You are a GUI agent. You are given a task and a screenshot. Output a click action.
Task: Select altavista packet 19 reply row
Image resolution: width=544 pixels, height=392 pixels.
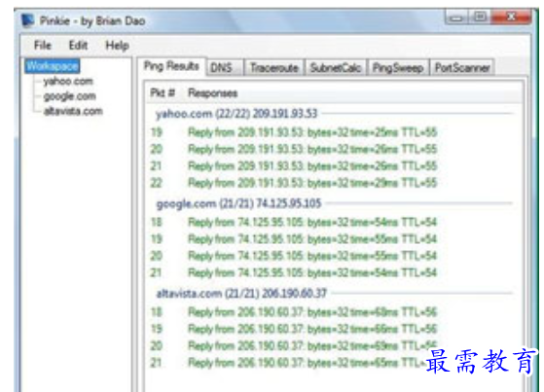(294, 329)
